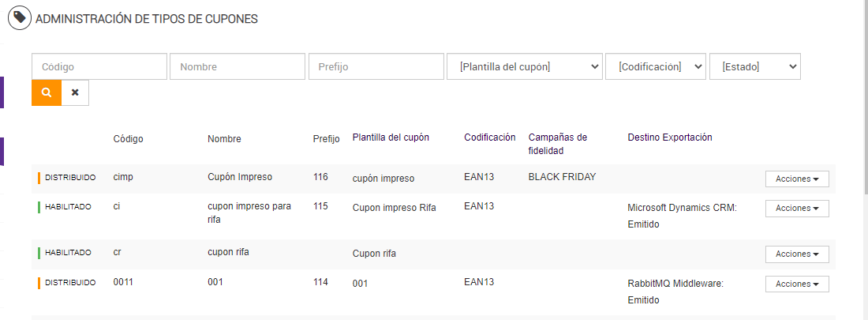The height and width of the screenshot is (320, 868).
Task: Select the Prefijo input box
Action: tap(376, 67)
